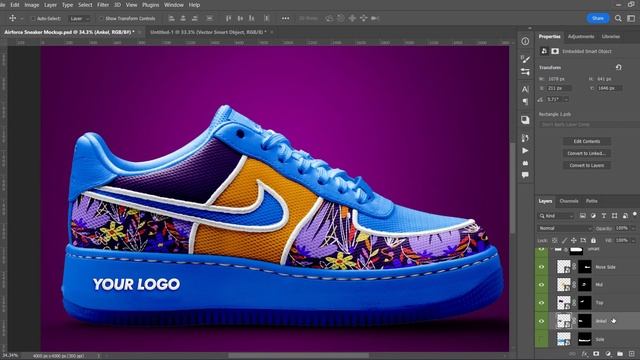
Task: Toggle Auto-Select checkbox
Action: [x=33, y=18]
